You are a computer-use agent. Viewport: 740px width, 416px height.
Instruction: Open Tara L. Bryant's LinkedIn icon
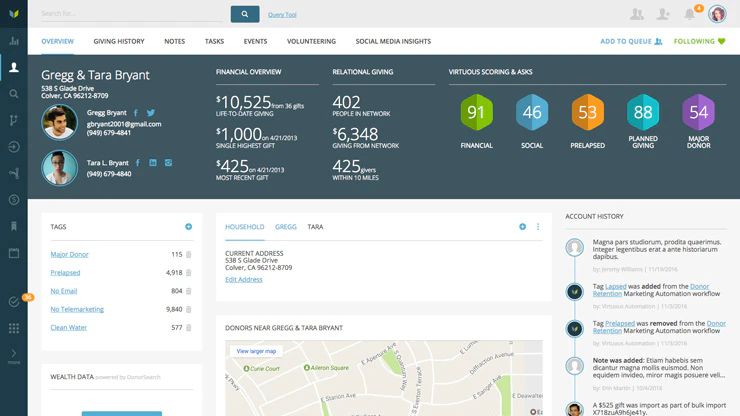coord(153,163)
